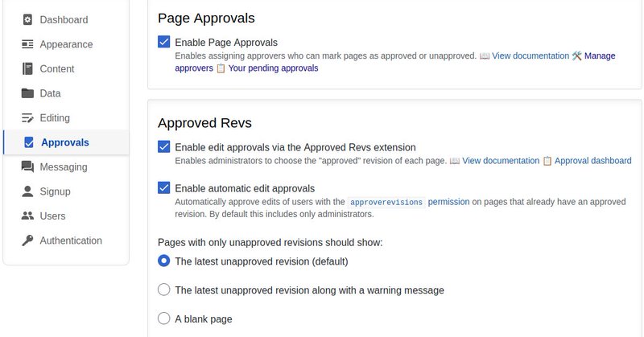Follow the Manage approvers link

[600, 55]
